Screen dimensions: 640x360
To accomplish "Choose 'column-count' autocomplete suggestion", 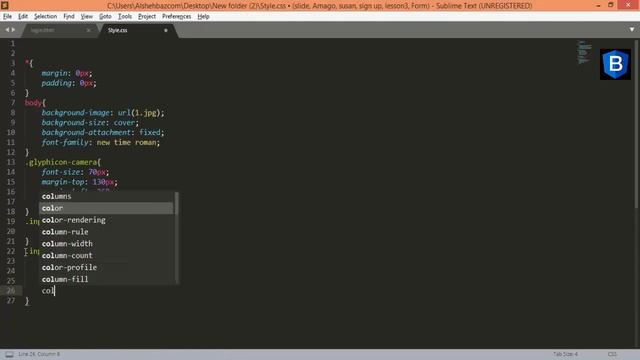I will click(106, 256).
